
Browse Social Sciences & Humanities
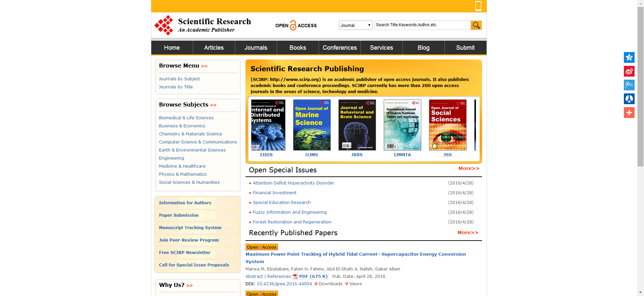189,182
